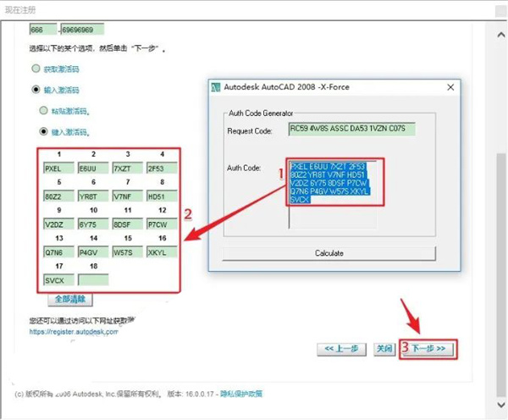This screenshot has height=420, width=508.
Task: Click activation field 17 containing SVCX
Action: pos(58,280)
